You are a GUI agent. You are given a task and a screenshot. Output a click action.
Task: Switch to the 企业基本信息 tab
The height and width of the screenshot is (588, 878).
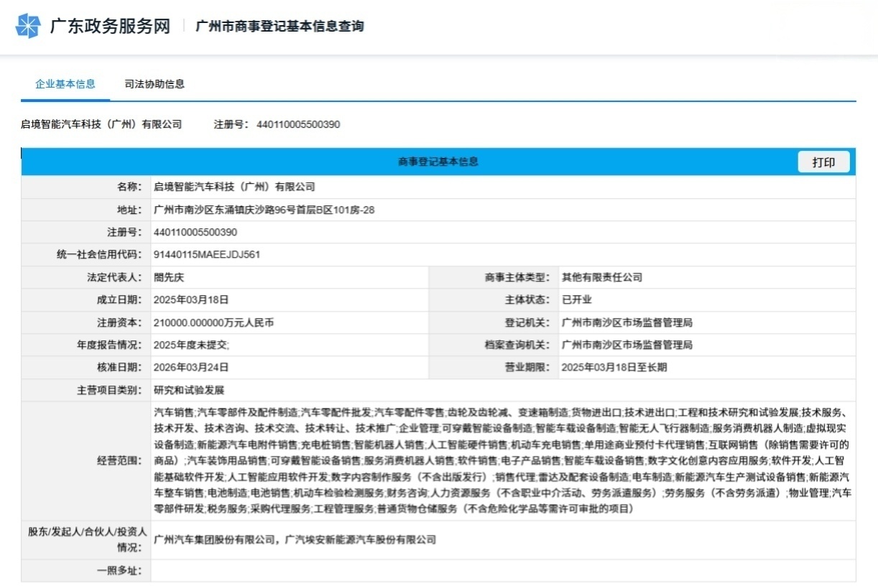(x=65, y=84)
